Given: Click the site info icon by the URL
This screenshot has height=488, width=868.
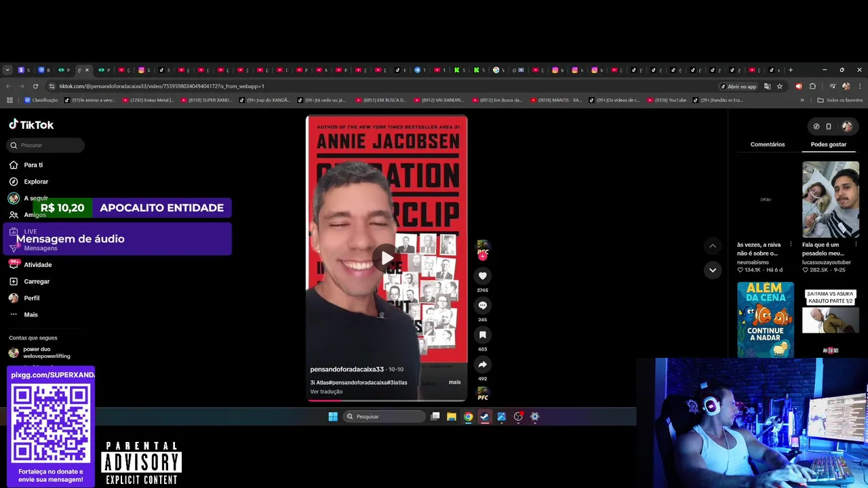Looking at the screenshot, I should pyautogui.click(x=52, y=86).
